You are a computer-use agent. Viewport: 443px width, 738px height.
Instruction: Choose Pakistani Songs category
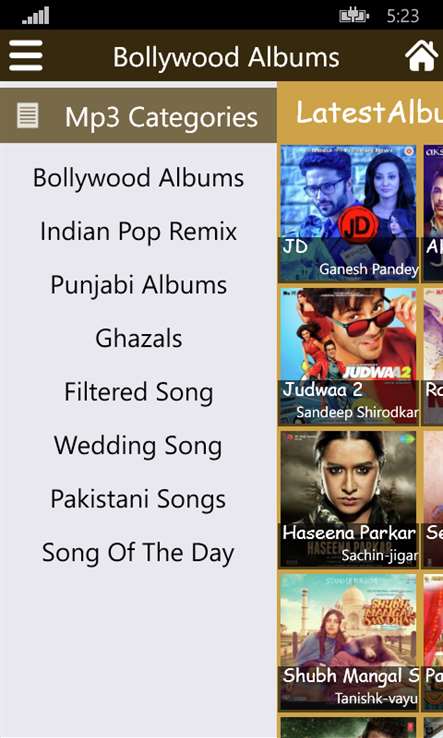coord(138,499)
